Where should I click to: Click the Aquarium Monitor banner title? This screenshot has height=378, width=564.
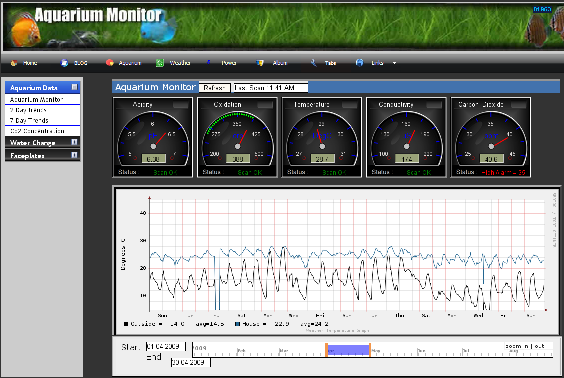pos(98,15)
